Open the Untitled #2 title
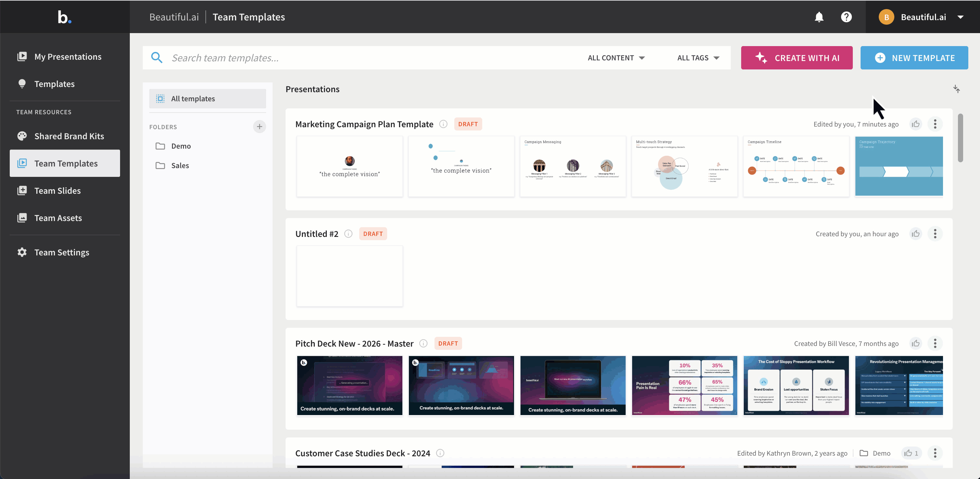 (316, 234)
